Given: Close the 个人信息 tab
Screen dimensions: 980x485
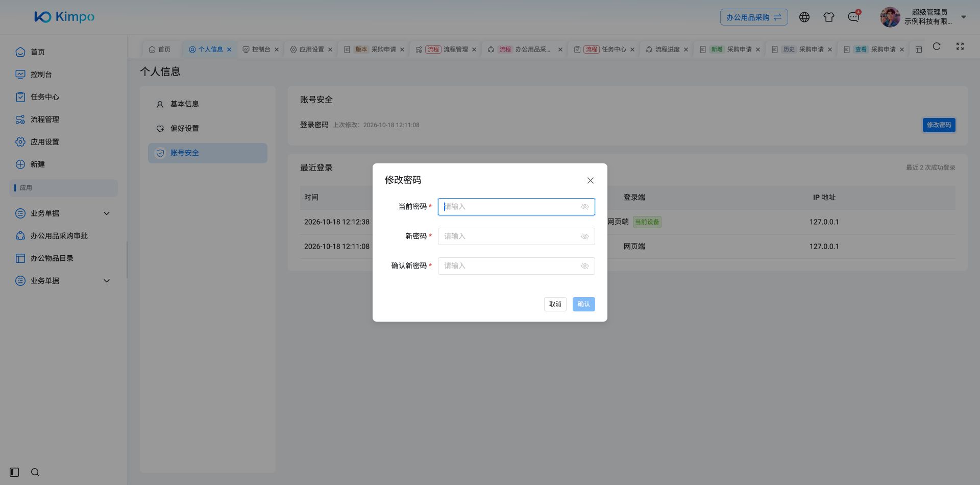Looking at the screenshot, I should (229, 50).
